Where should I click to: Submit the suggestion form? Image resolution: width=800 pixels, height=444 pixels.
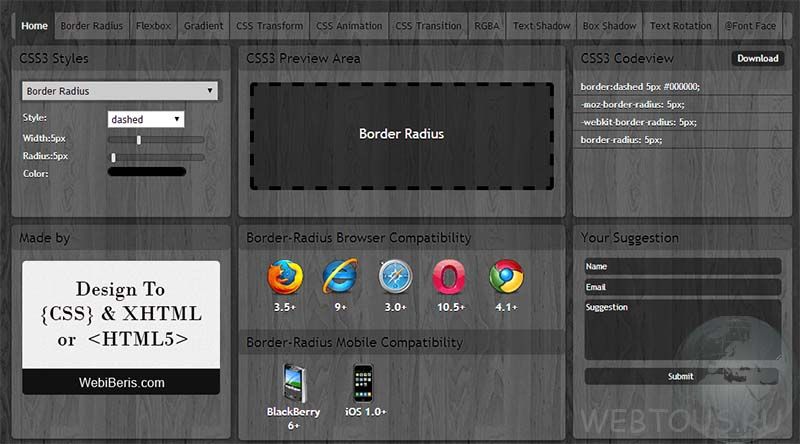(681, 376)
